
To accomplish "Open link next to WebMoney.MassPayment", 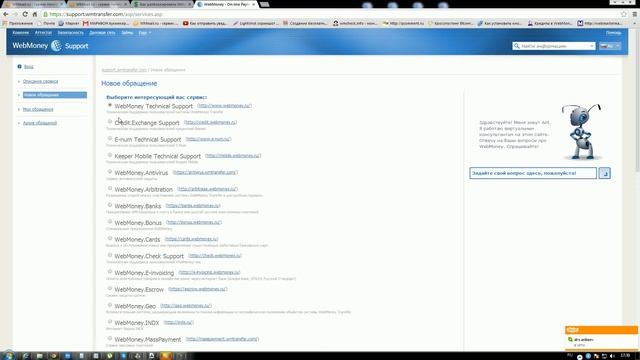I will pyautogui.click(x=222, y=339).
